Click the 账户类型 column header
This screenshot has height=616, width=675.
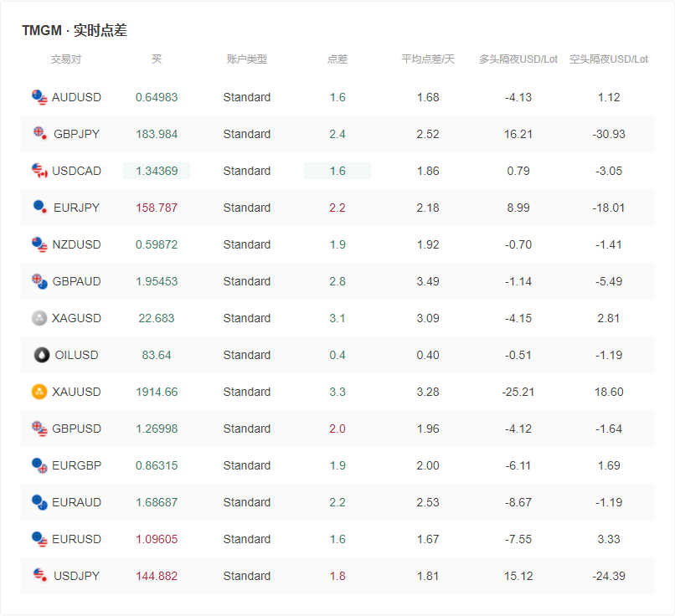[x=247, y=59]
